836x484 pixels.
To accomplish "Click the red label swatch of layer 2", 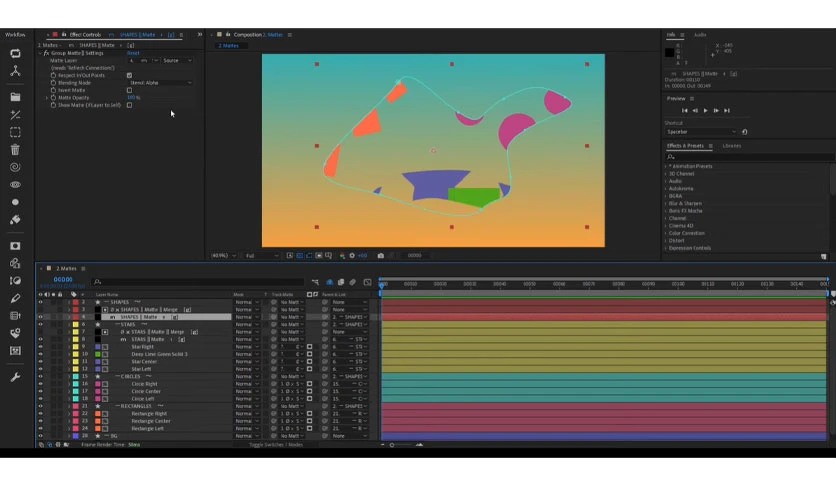I will click(x=76, y=302).
